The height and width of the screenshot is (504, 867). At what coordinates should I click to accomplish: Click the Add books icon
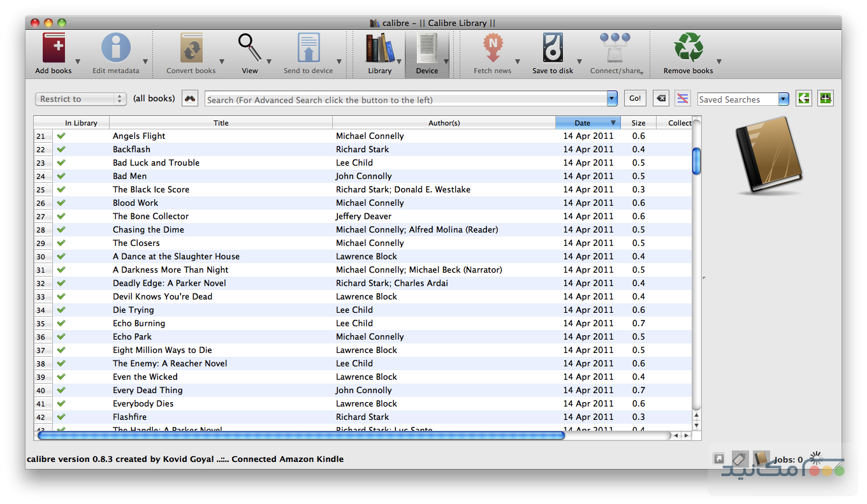tap(54, 49)
